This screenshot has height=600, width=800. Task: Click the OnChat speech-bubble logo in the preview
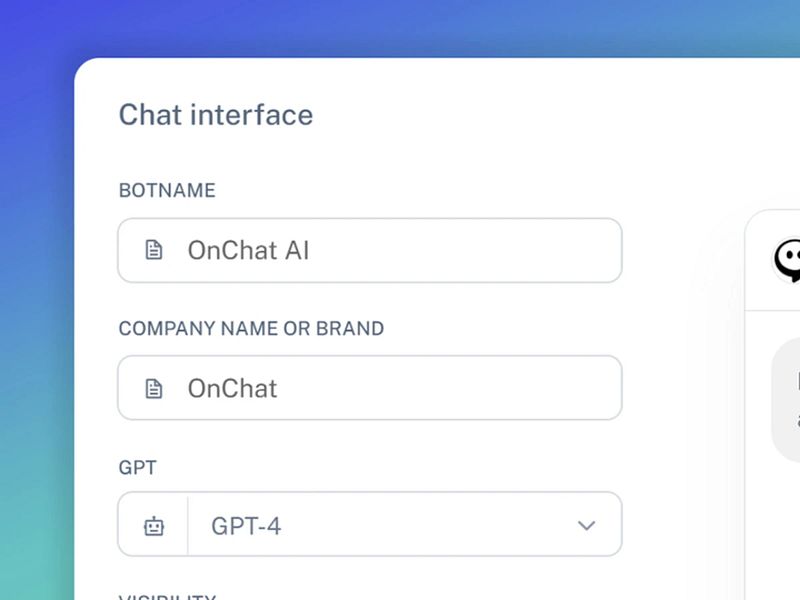coord(789,258)
